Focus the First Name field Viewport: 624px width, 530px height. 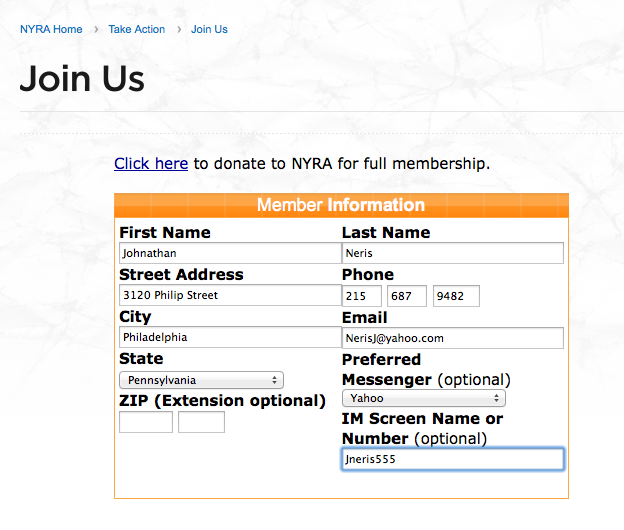(x=229, y=253)
